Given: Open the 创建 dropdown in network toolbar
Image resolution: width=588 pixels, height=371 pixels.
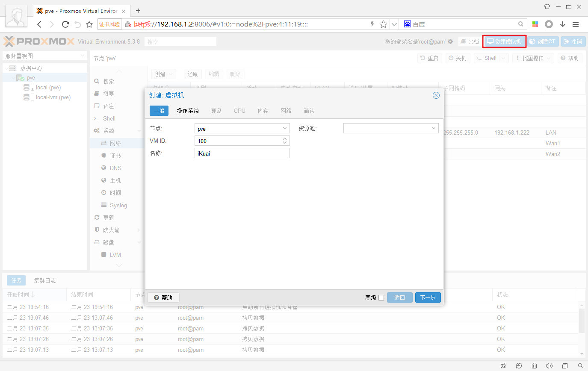Looking at the screenshot, I should point(164,74).
